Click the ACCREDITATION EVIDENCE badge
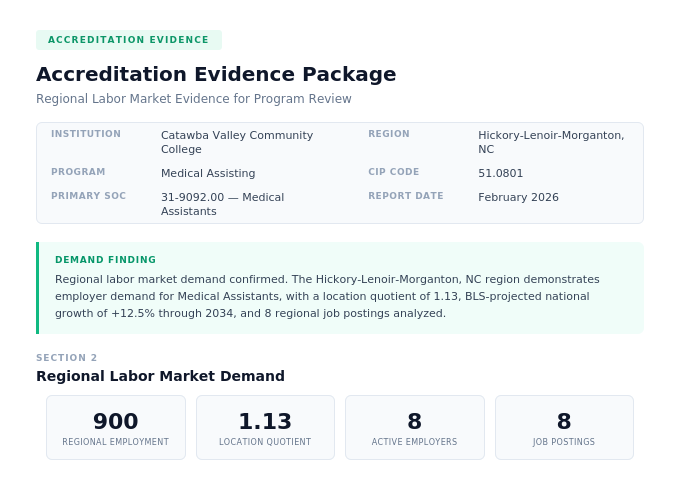680x480 pixels. [129, 40]
